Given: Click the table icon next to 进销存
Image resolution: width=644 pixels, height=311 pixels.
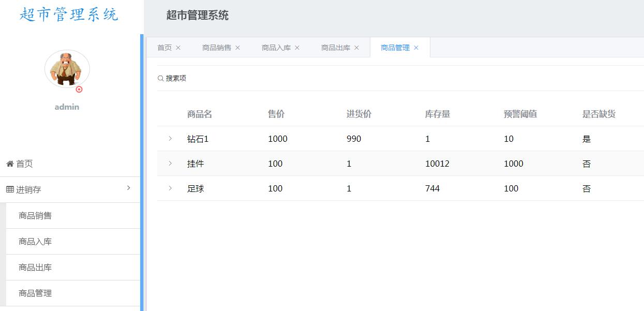Looking at the screenshot, I should (10, 190).
